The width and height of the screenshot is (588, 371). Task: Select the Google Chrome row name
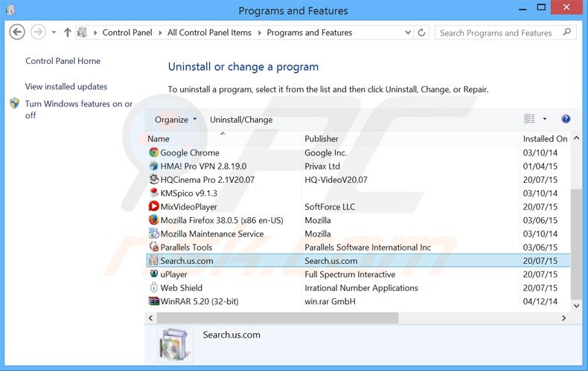coord(190,152)
